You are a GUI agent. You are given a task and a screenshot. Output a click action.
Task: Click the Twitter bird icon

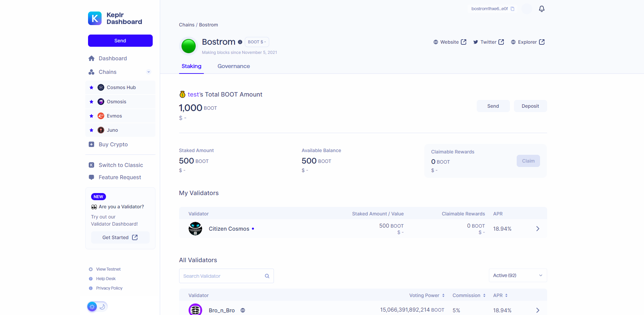point(476,42)
